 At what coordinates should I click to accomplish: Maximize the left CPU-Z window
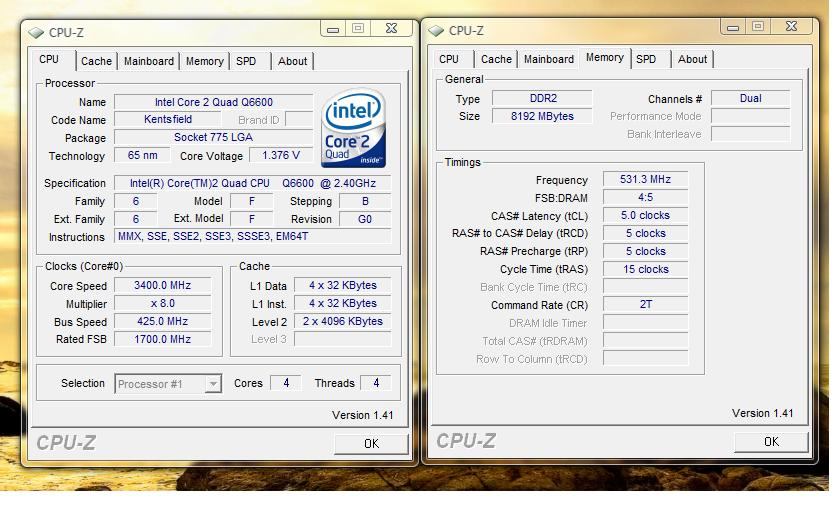[358, 29]
